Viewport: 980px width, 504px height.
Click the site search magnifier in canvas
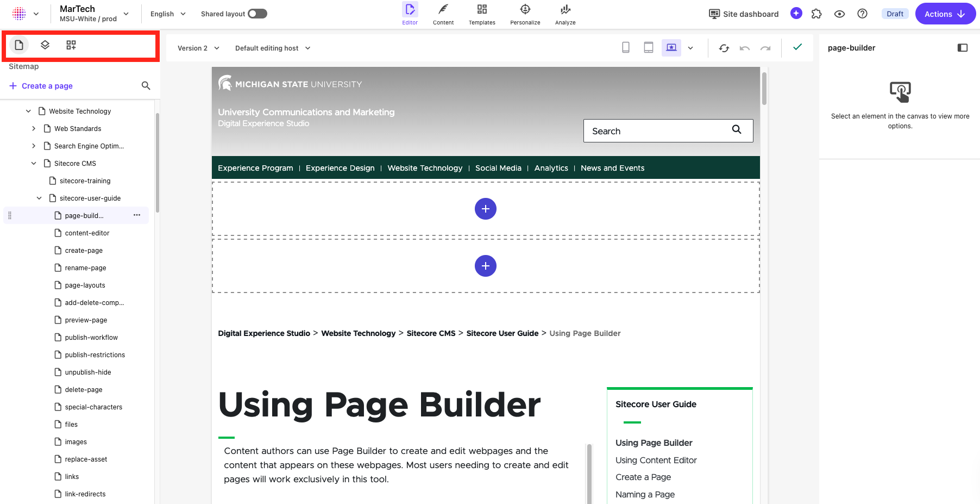(737, 129)
